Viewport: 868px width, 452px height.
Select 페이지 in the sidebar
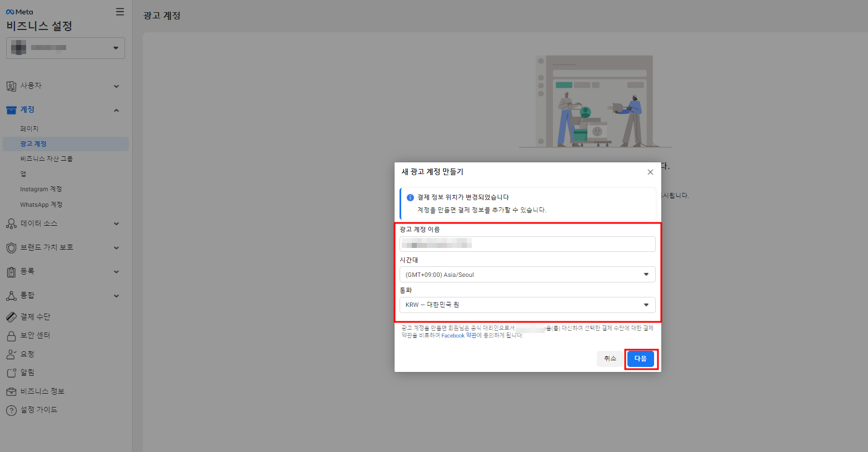(29, 128)
